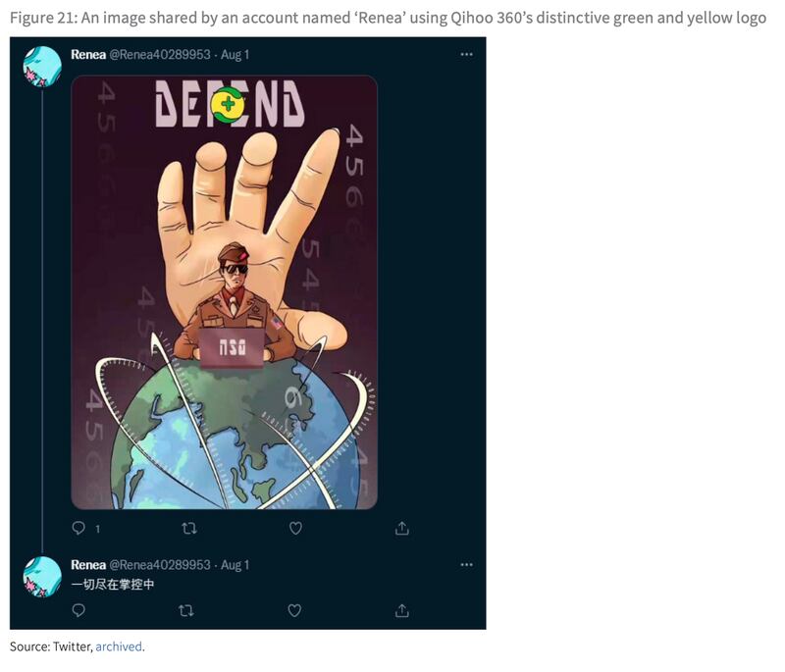Click the Chinese tweet text
785x672 pixels.
(113, 584)
